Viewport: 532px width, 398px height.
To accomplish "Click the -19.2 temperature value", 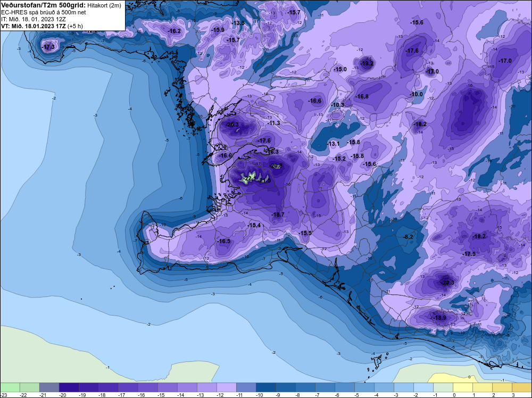I will tap(367, 63).
